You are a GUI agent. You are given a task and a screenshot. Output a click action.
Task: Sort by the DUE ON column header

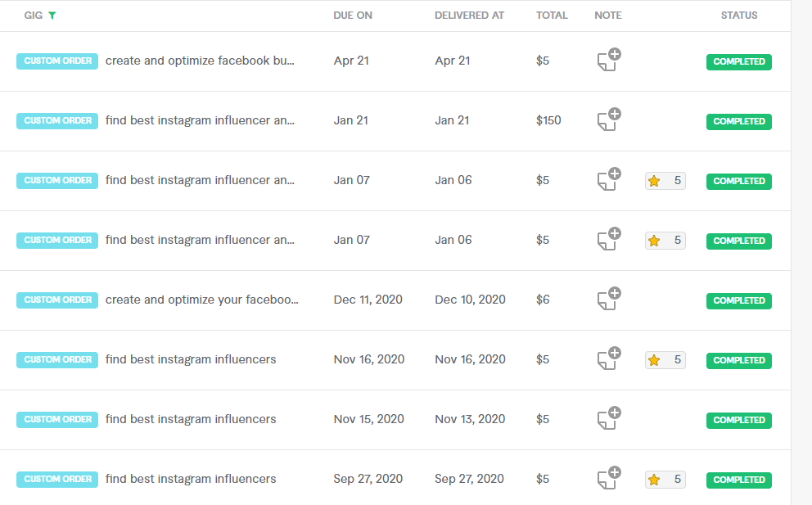[353, 16]
